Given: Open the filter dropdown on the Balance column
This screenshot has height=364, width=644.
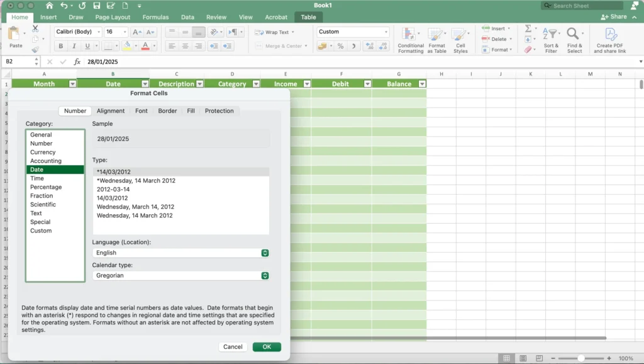Looking at the screenshot, I should (x=422, y=82).
